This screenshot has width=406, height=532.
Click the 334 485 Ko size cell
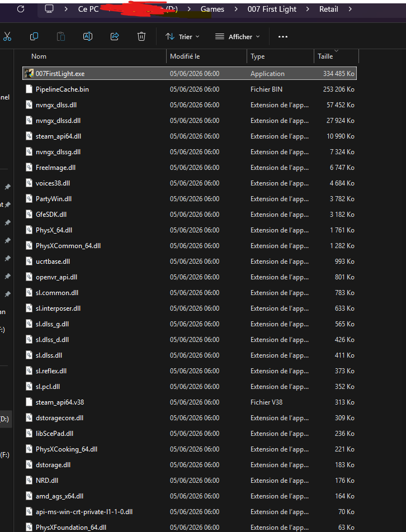(338, 73)
